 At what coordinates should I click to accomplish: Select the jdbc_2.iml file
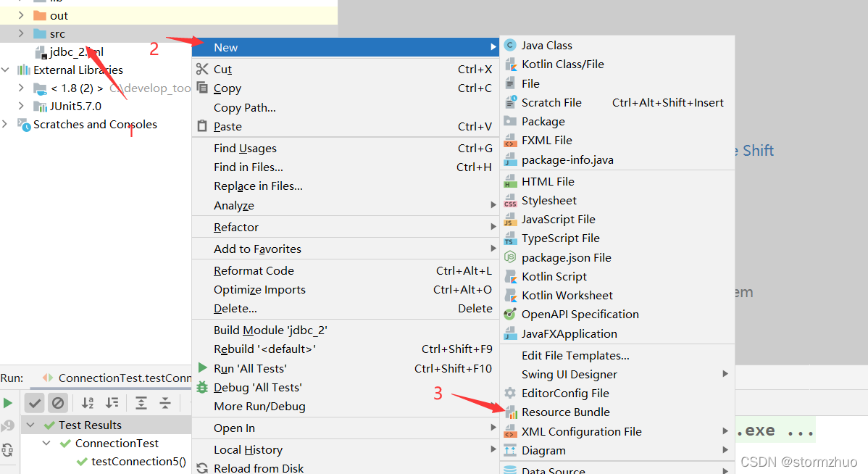tap(76, 52)
